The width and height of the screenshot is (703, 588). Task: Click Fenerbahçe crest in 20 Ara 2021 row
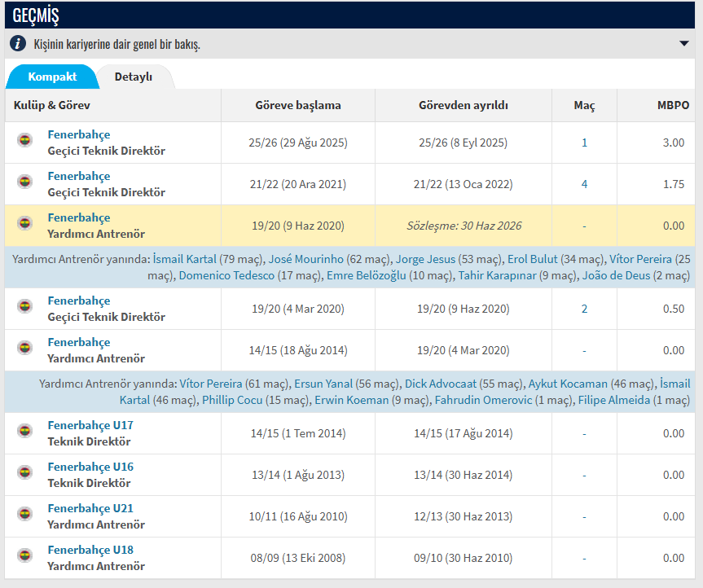click(x=25, y=182)
